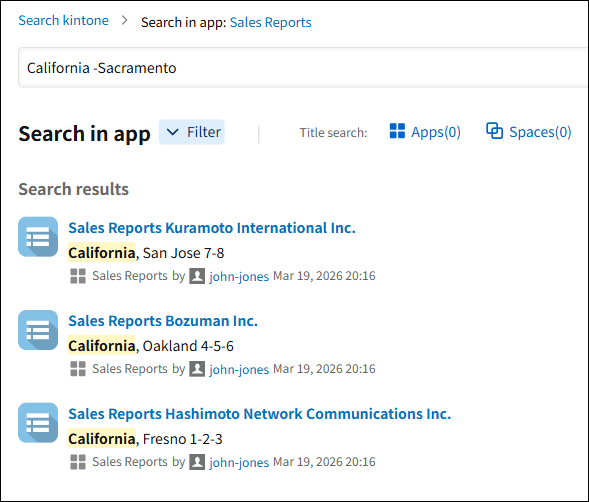
Task: Click Sales Reports app name in Bozuman result
Action: click(130, 369)
